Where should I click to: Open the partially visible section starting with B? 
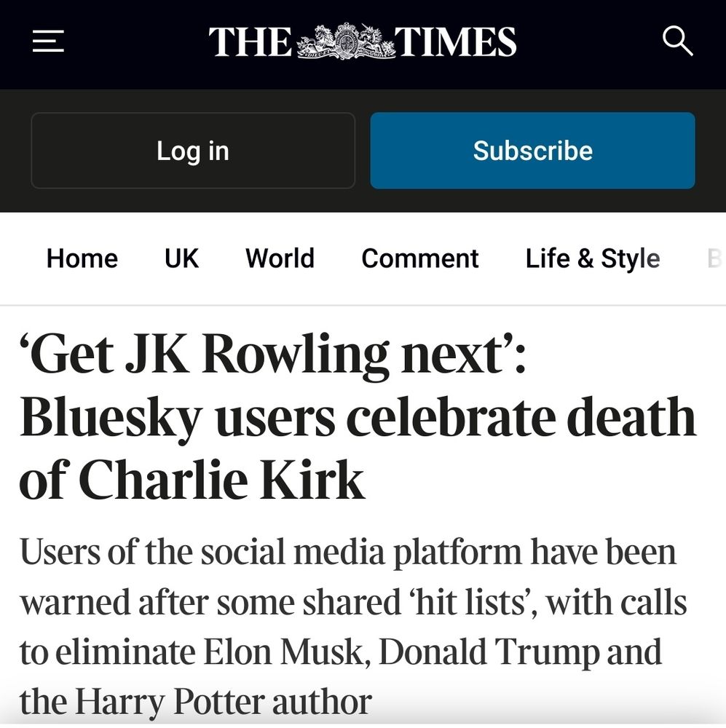[716, 258]
